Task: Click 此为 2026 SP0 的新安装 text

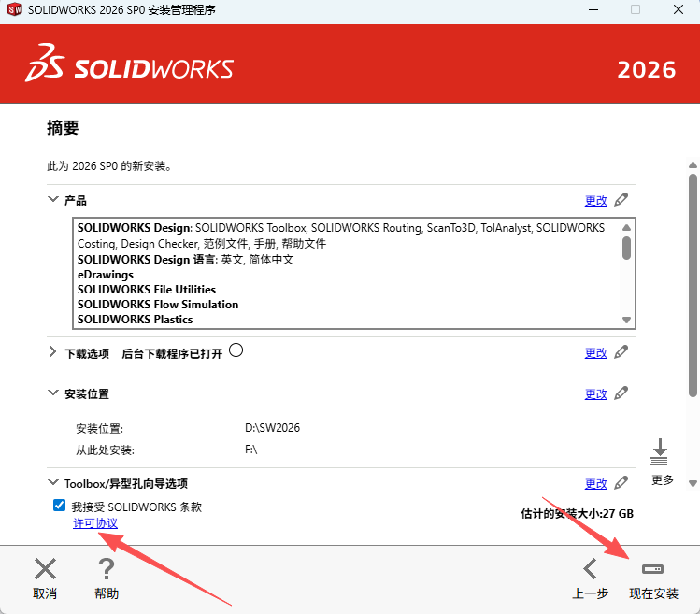Action: [x=109, y=166]
